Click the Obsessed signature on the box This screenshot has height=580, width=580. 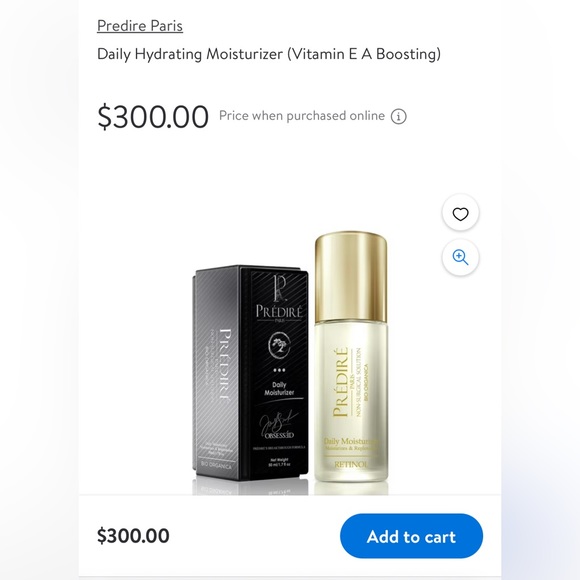[x=278, y=426]
